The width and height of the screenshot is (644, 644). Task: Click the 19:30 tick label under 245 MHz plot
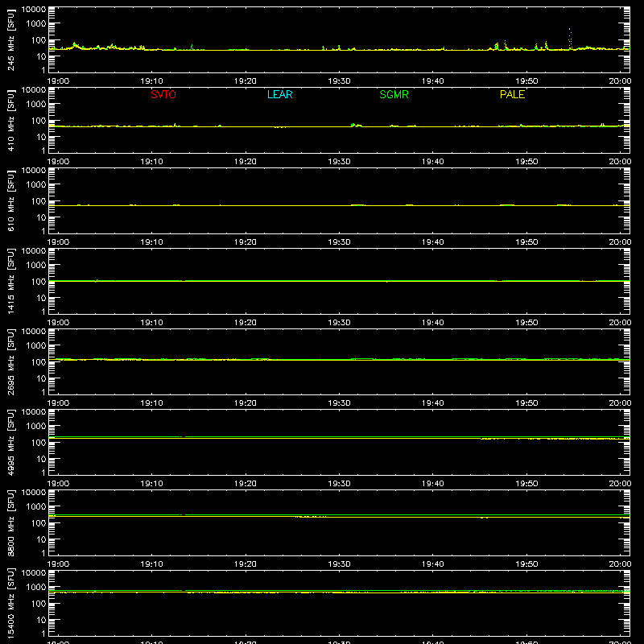coord(339,81)
